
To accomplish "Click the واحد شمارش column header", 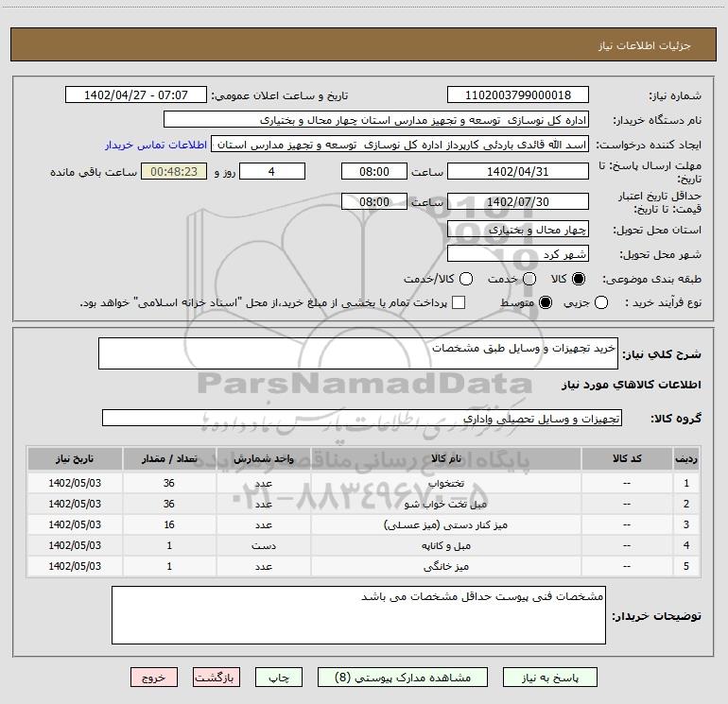I will [x=263, y=458].
